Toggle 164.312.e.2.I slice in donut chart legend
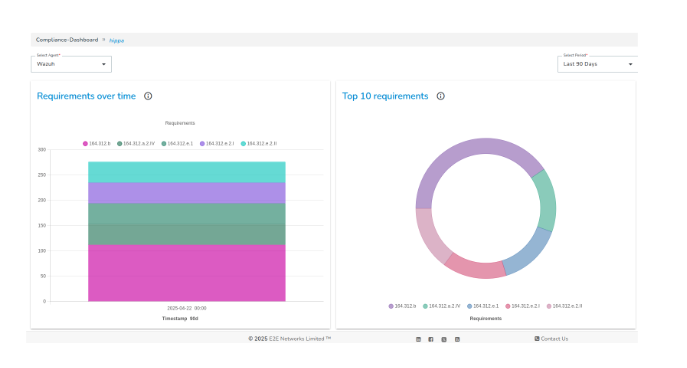Image resolution: width=687 pixels, height=368 pixels. pos(523,306)
